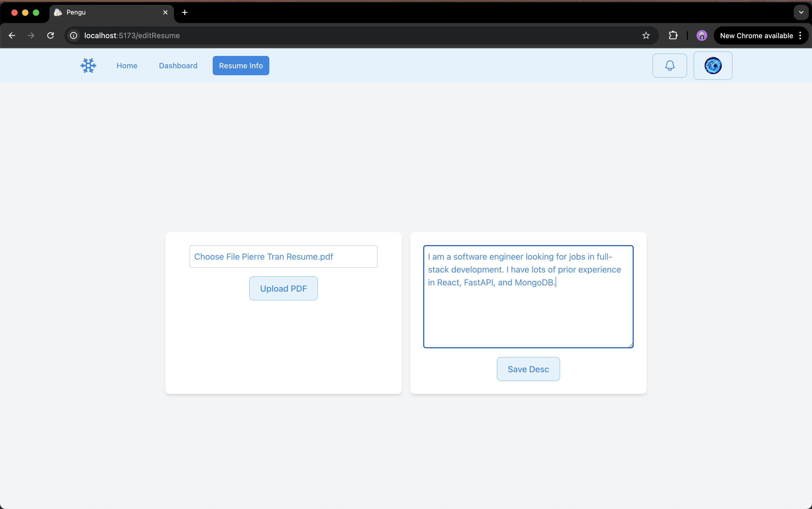
Task: Go back to previous page
Action: point(12,36)
